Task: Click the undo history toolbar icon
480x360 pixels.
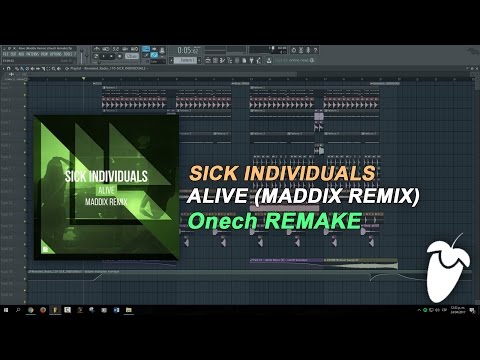Action: pos(294,50)
